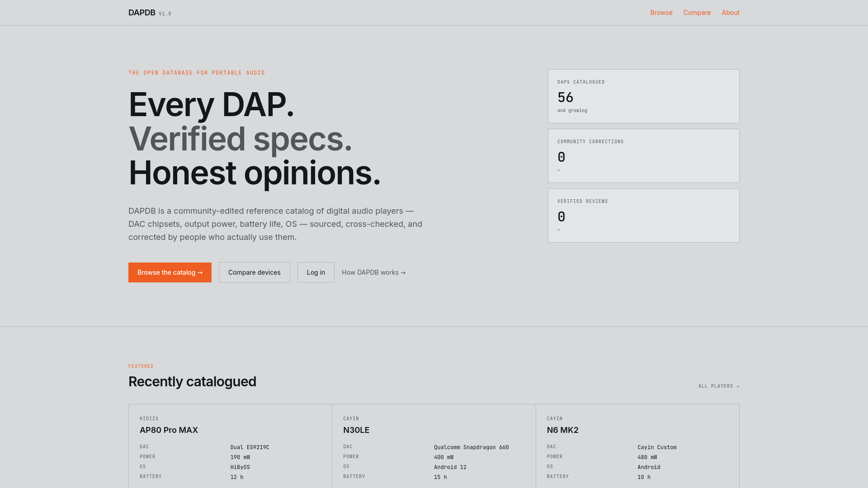Open the N30LE player card
The width and height of the screenshot is (868, 488).
[434, 446]
